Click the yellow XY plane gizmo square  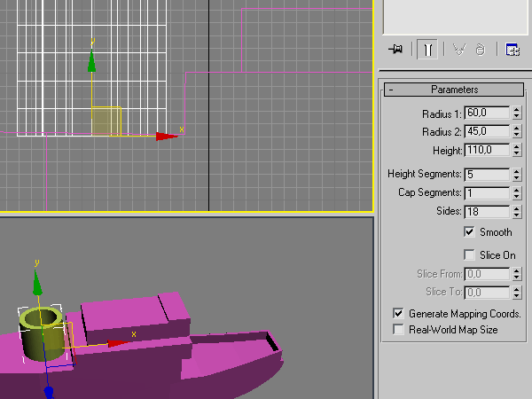coord(106,121)
